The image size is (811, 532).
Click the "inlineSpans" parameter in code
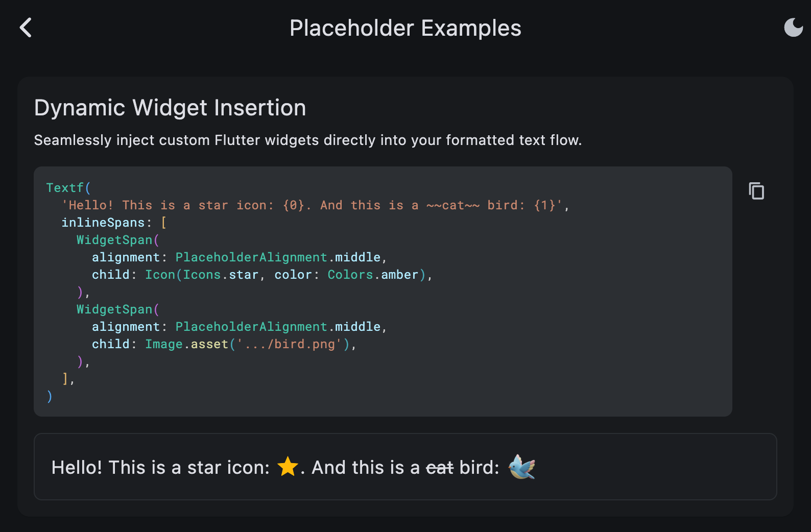click(x=103, y=223)
